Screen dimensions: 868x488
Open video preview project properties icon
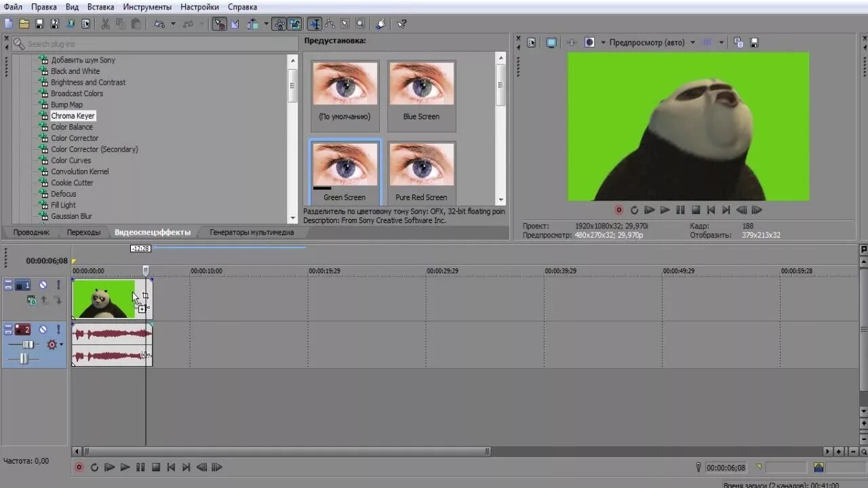click(531, 42)
